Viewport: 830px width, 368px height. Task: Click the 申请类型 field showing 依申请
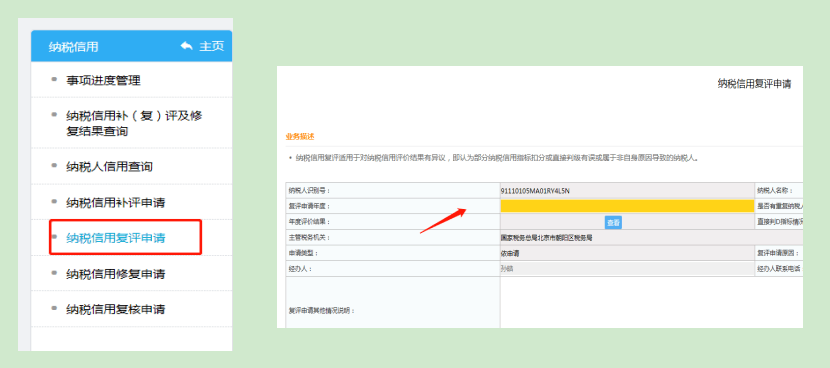[x=627, y=254]
